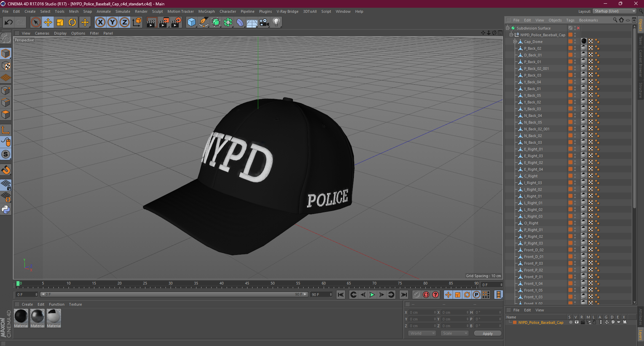
Task: Select the third material thumbnail
Action: point(54,316)
